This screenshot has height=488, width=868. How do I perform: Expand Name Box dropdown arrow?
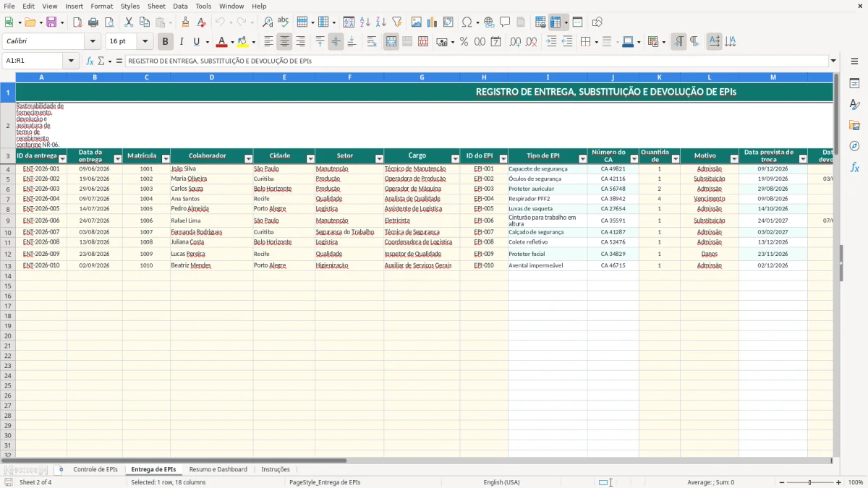coord(71,61)
